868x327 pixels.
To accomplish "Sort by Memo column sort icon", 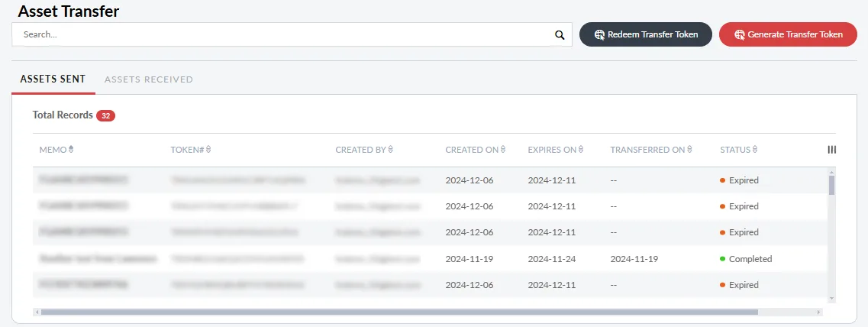I will pyautogui.click(x=71, y=150).
